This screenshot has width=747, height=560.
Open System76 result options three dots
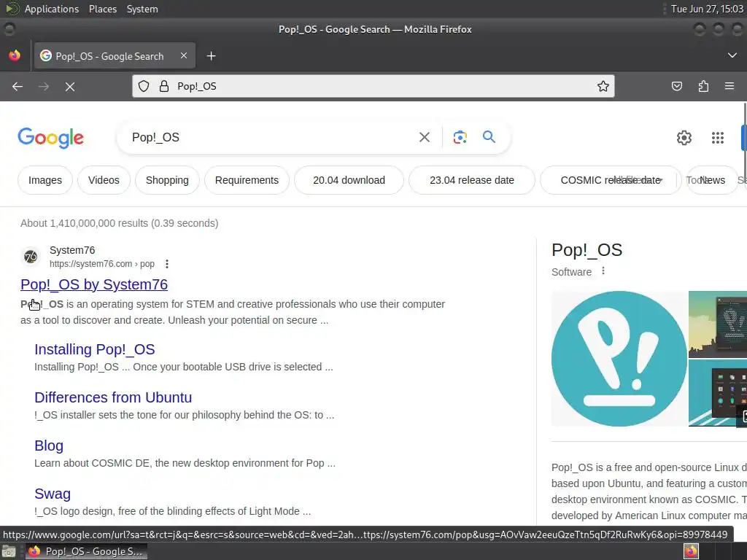(x=167, y=264)
